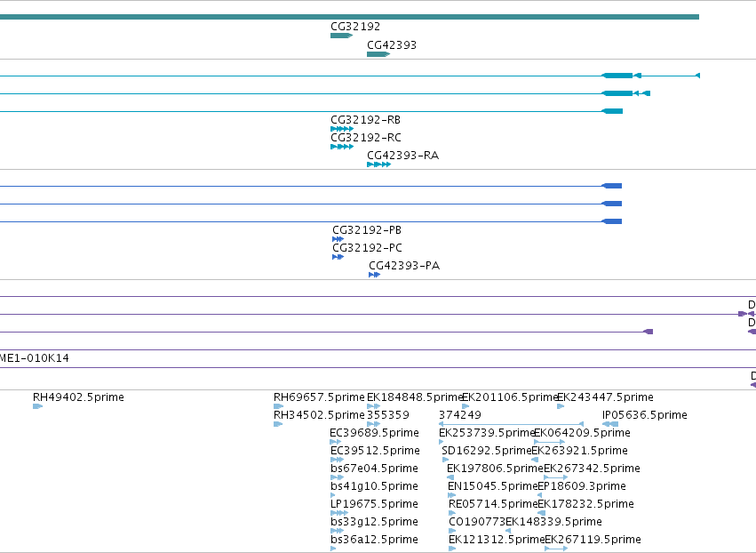Screen dimensions: 756x553
Task: Select the LP19675.5prime EST label
Action: tap(374, 504)
